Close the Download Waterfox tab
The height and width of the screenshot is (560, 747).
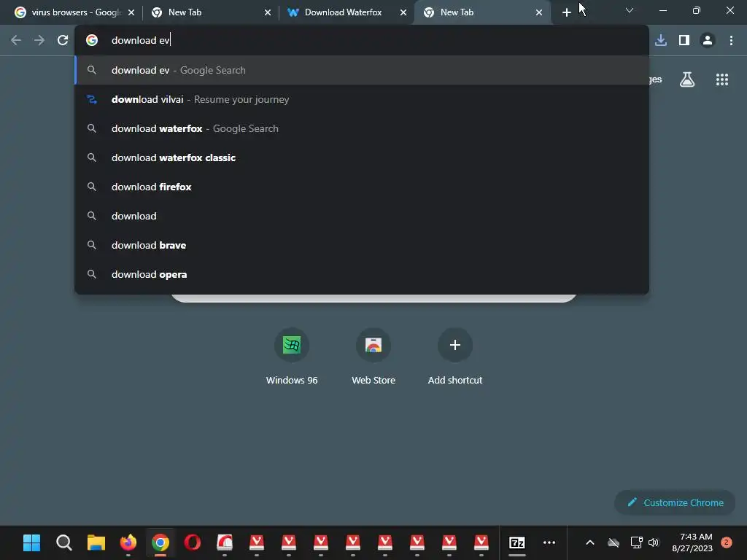pyautogui.click(x=403, y=12)
